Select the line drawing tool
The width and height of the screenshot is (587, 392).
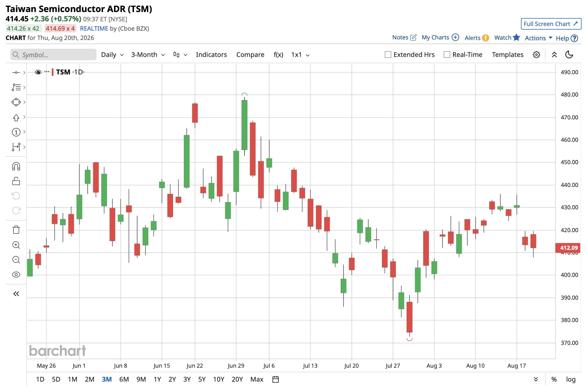pos(16,73)
